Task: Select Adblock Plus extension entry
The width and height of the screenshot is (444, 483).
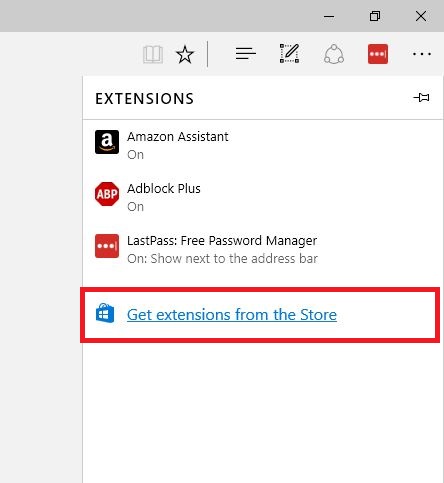Action: tap(263, 197)
